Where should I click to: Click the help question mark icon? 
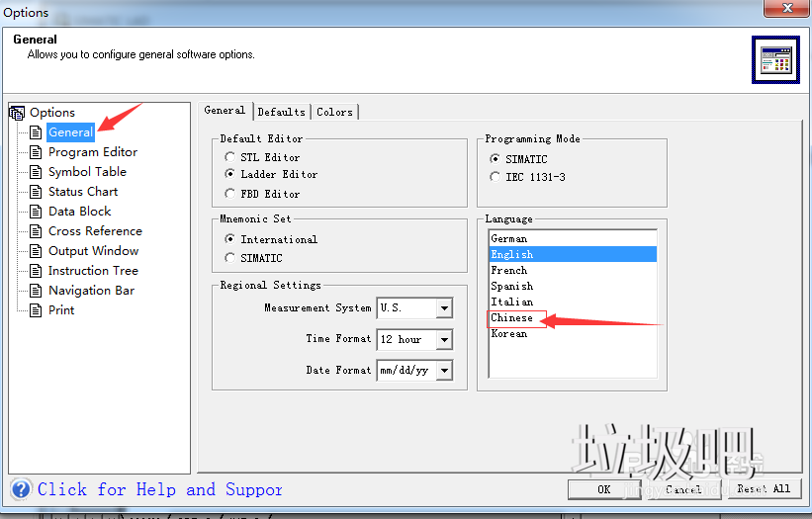[21, 488]
